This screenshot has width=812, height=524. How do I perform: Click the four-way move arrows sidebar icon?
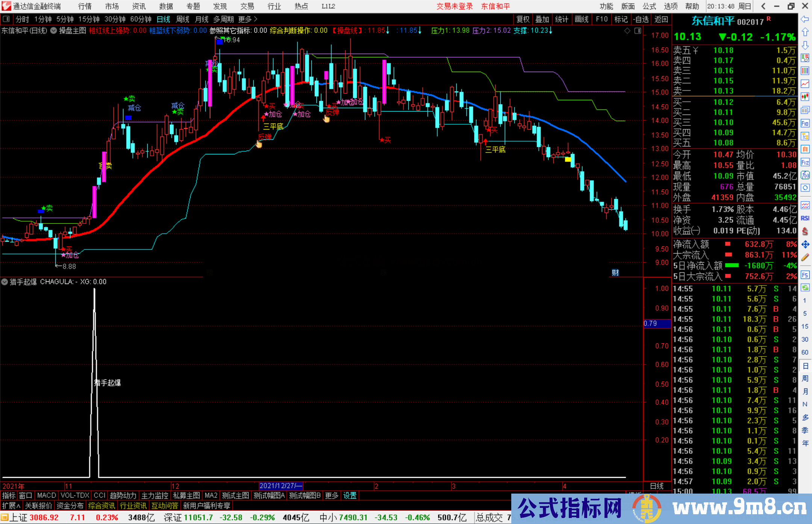(x=805, y=245)
